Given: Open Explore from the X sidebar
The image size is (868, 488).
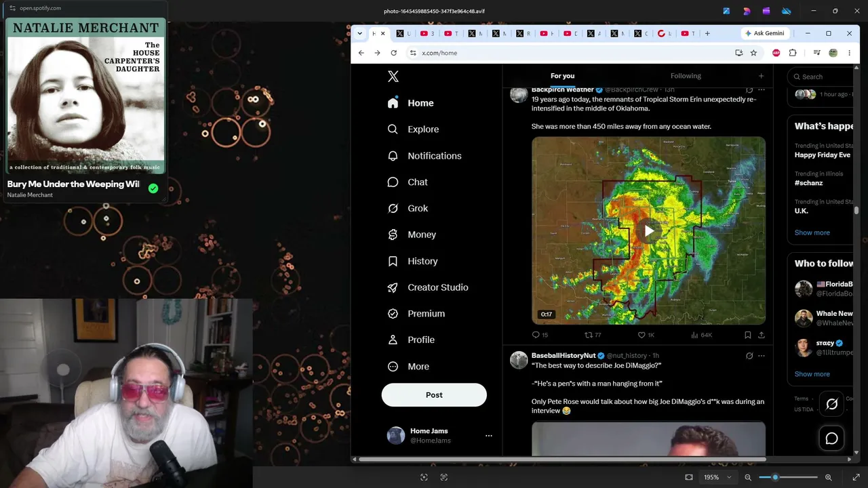Looking at the screenshot, I should click(x=413, y=129).
